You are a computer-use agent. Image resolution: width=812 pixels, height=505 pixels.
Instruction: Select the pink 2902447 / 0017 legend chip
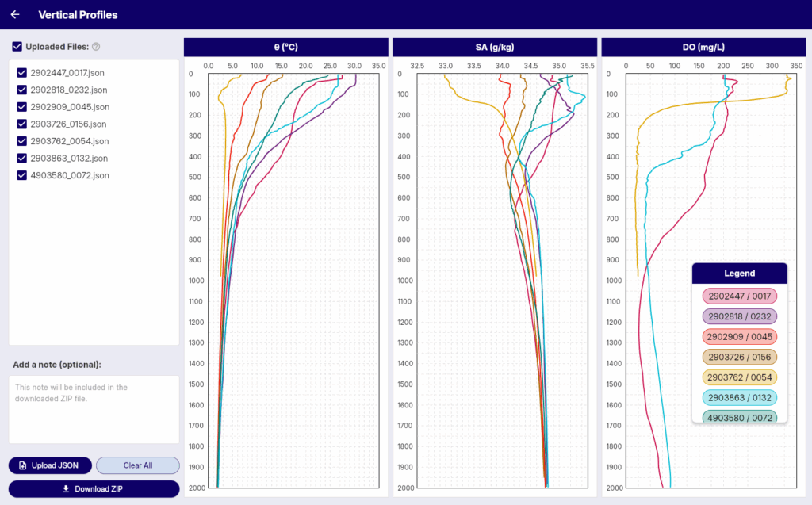point(739,296)
